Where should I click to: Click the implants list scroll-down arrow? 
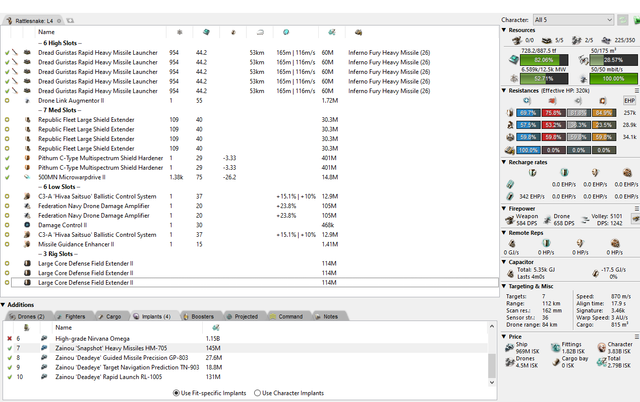[492, 382]
